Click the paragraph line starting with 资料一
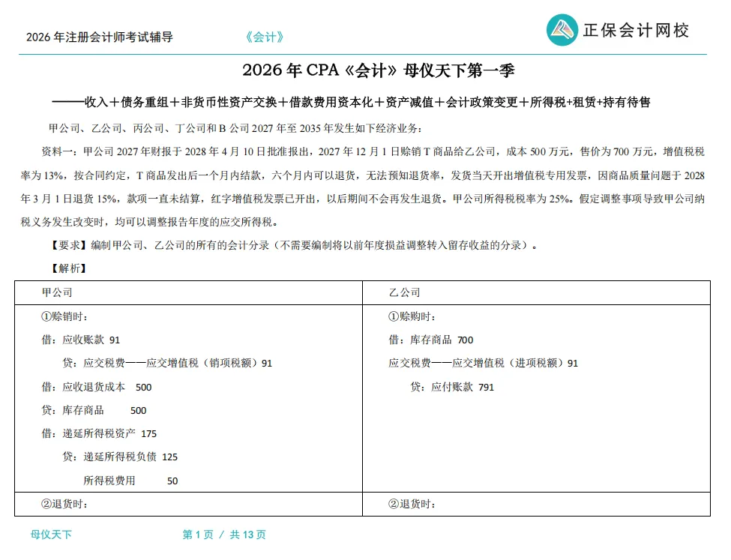731x560 pixels. [373, 151]
